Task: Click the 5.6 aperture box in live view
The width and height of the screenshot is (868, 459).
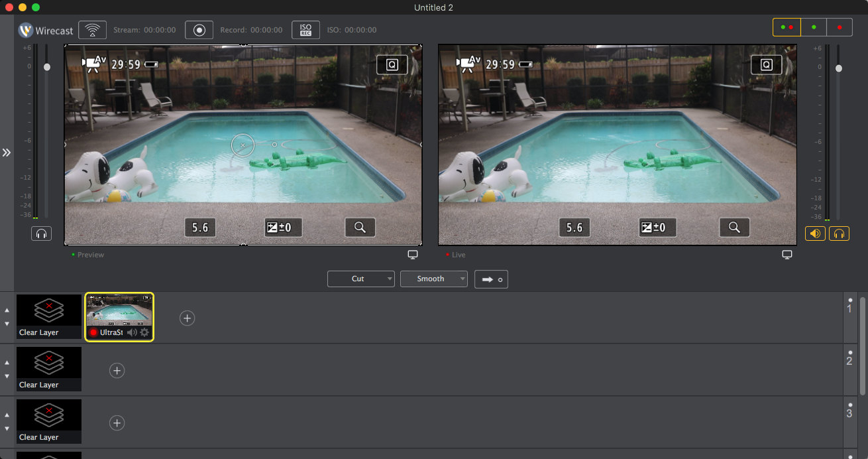Action: 574,228
